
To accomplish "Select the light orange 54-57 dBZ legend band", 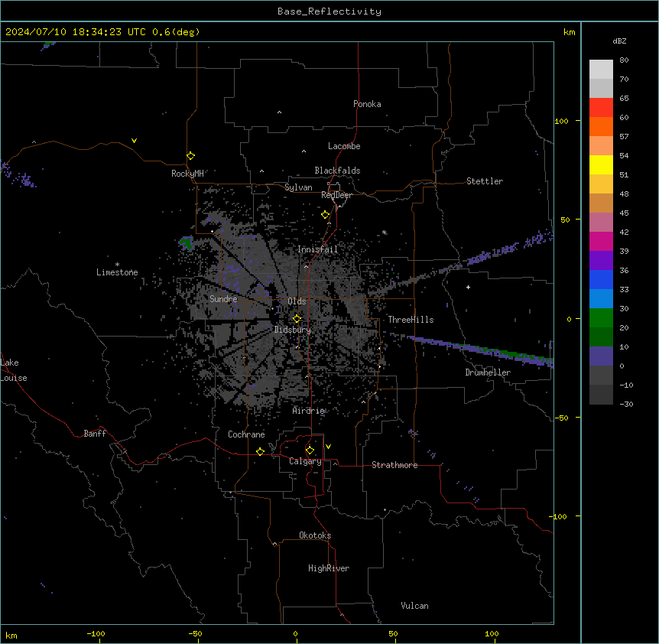I will 601,146.
